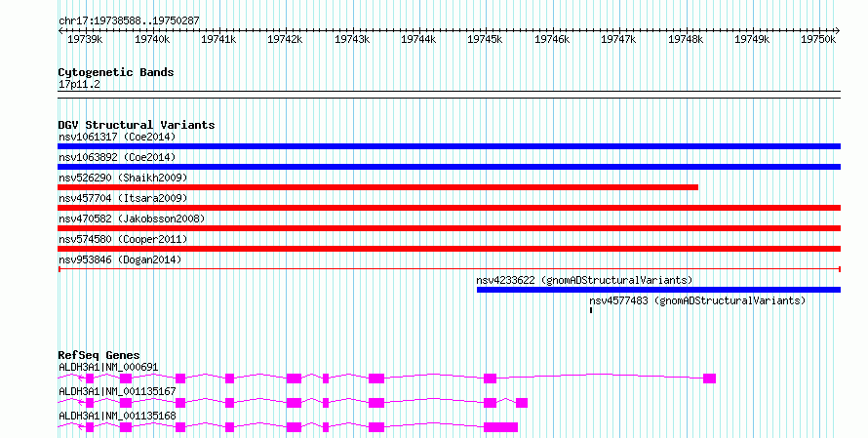Viewport: 868px width, 438px height.
Task: Select the 17p11.2 band label
Action: (x=79, y=85)
